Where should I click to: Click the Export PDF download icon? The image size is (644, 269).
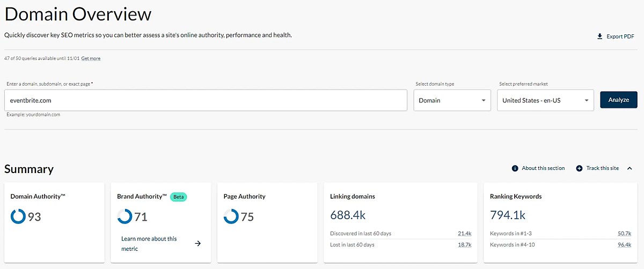[x=599, y=36]
